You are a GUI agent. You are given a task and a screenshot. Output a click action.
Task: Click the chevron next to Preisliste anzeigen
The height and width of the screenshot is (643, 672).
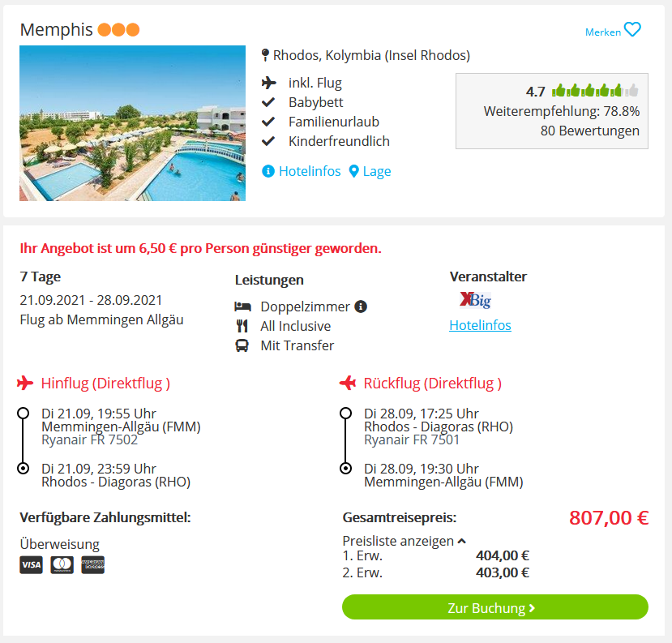click(461, 541)
